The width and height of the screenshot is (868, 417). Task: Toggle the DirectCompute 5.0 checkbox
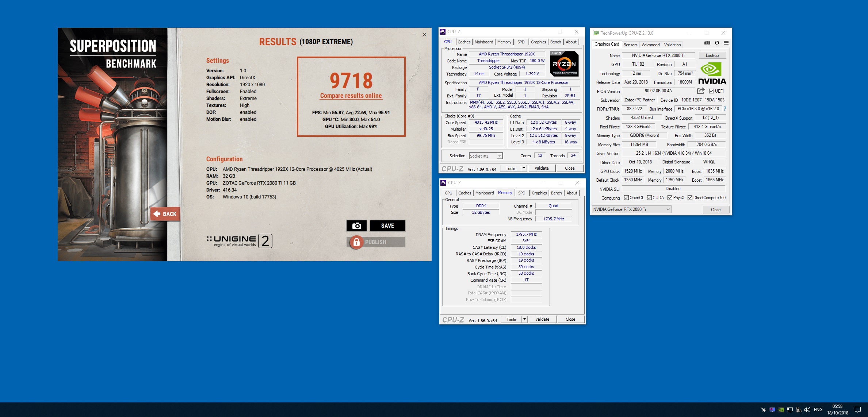(x=690, y=198)
